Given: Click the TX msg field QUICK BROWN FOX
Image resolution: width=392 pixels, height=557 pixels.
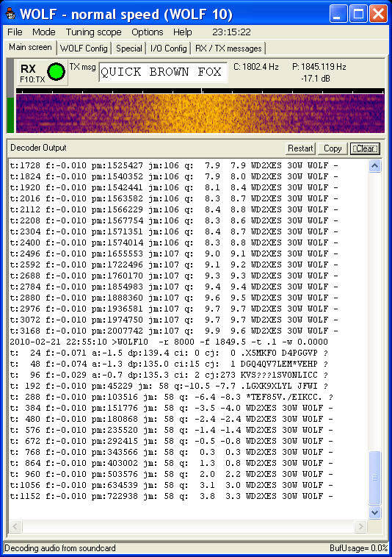Looking at the screenshot, I should pyautogui.click(x=163, y=72).
